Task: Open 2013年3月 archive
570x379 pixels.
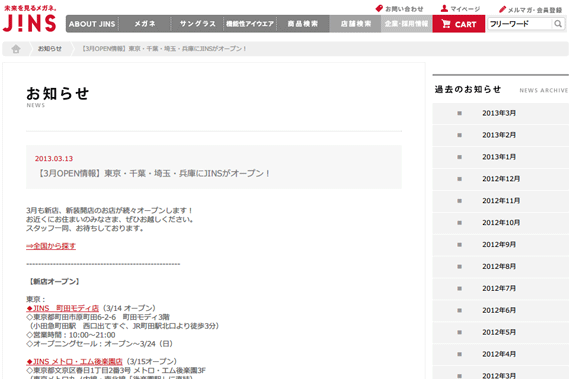Action: coord(500,113)
